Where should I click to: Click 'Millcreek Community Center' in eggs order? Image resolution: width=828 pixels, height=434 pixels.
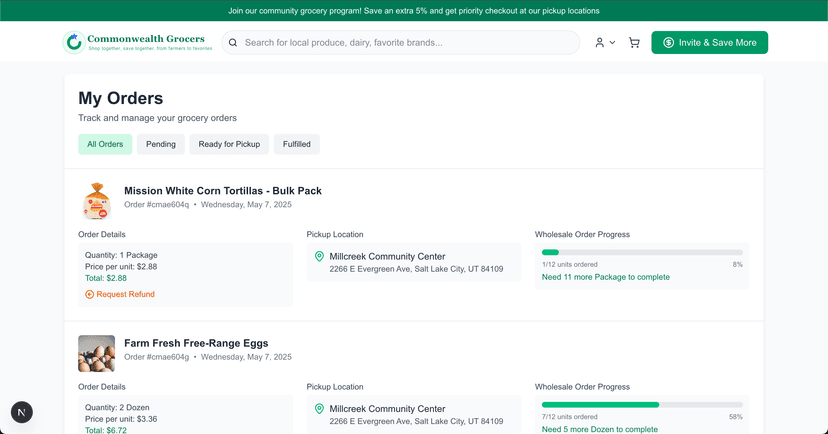coord(387,409)
